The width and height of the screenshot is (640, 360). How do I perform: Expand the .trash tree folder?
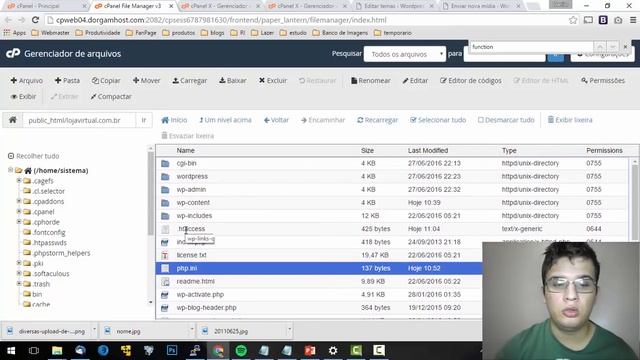click(x=19, y=283)
